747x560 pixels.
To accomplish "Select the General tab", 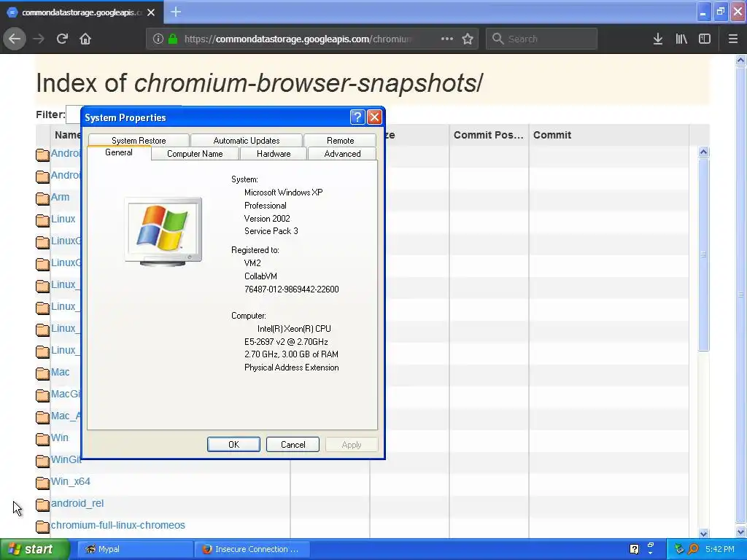I will pyautogui.click(x=119, y=152).
